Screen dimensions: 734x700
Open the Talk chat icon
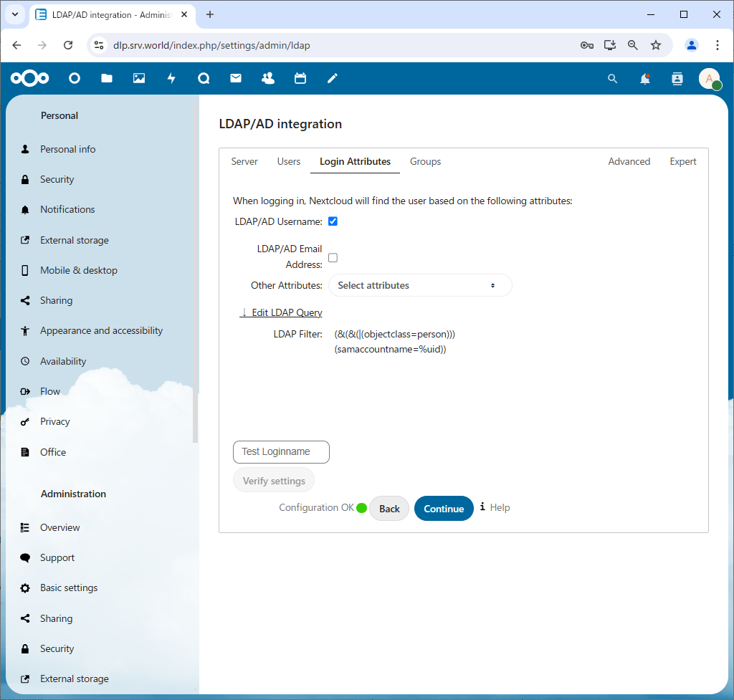tap(204, 78)
